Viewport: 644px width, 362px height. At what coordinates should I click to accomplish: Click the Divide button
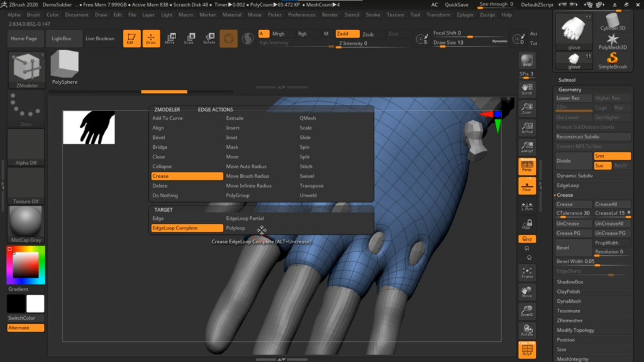pos(574,161)
